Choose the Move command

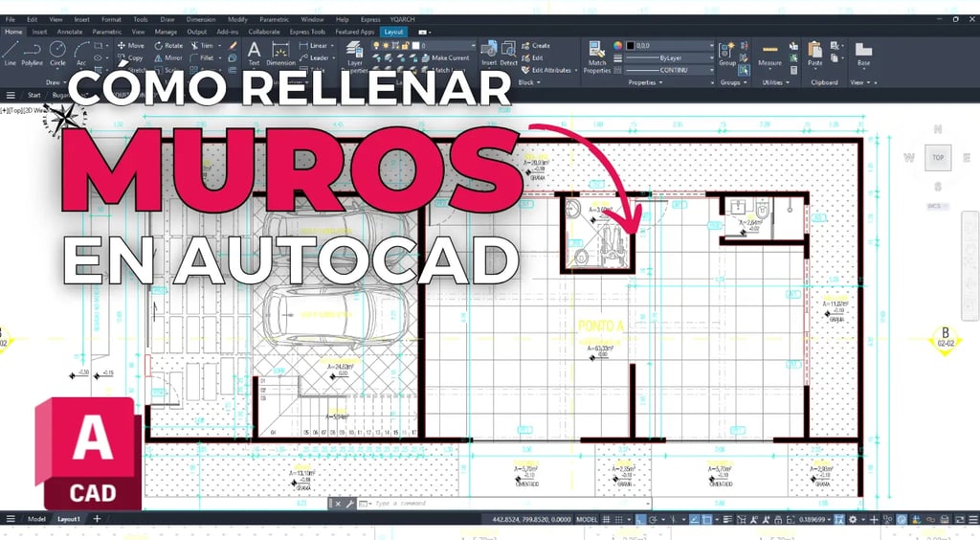coord(130,46)
